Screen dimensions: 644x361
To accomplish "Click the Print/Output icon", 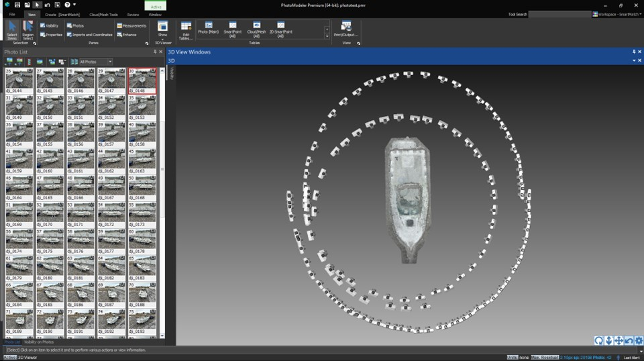I will pyautogui.click(x=346, y=30).
